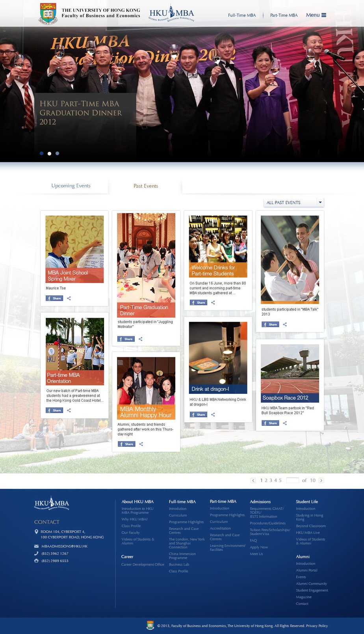
Task: Open Meet Us link under Admissions
Action: (256, 554)
